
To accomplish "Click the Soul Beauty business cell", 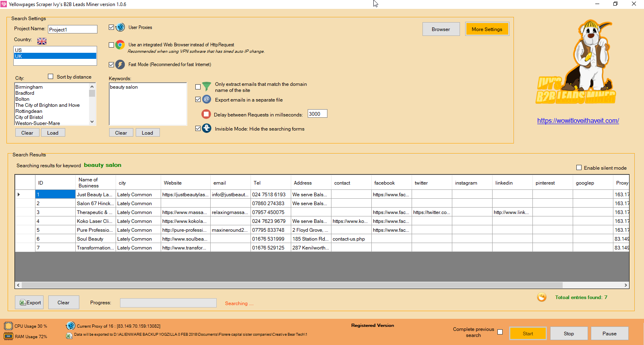I will click(x=95, y=239).
